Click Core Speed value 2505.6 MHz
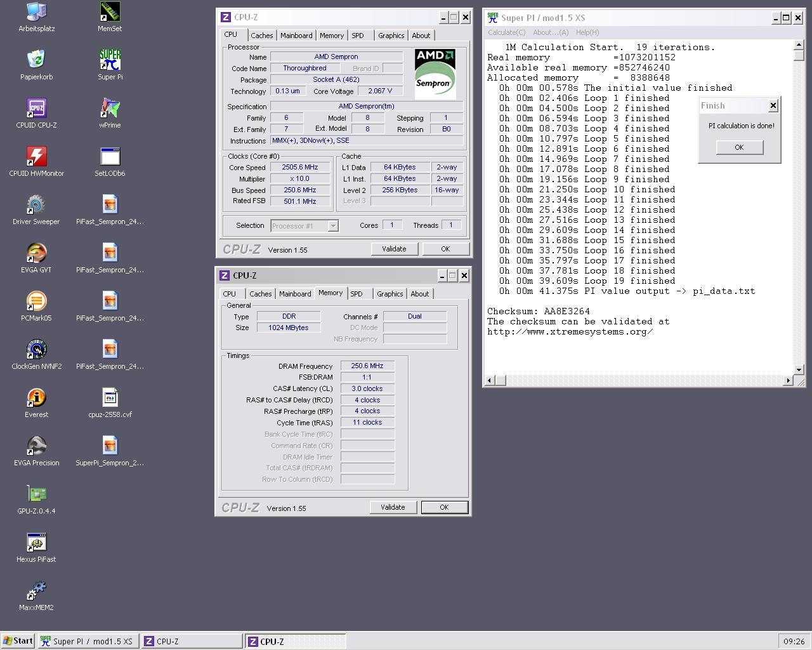 click(x=299, y=168)
